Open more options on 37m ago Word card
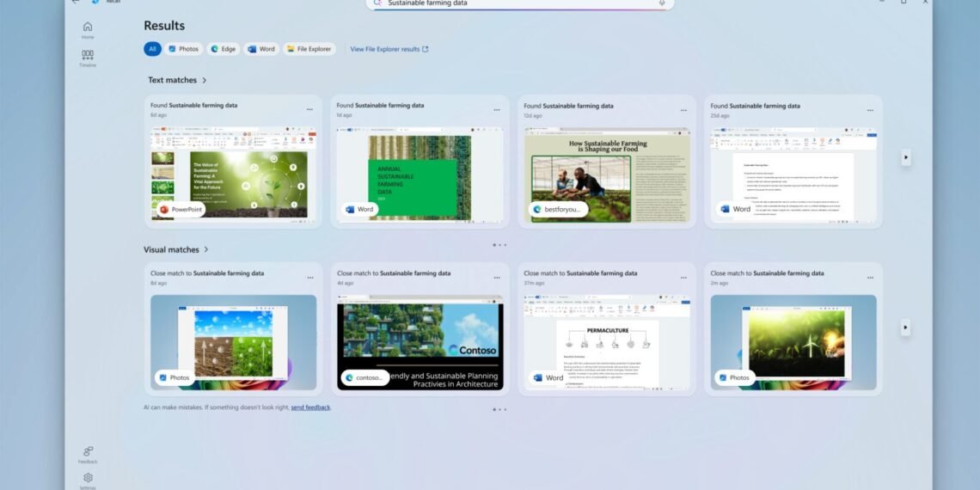 click(x=683, y=278)
